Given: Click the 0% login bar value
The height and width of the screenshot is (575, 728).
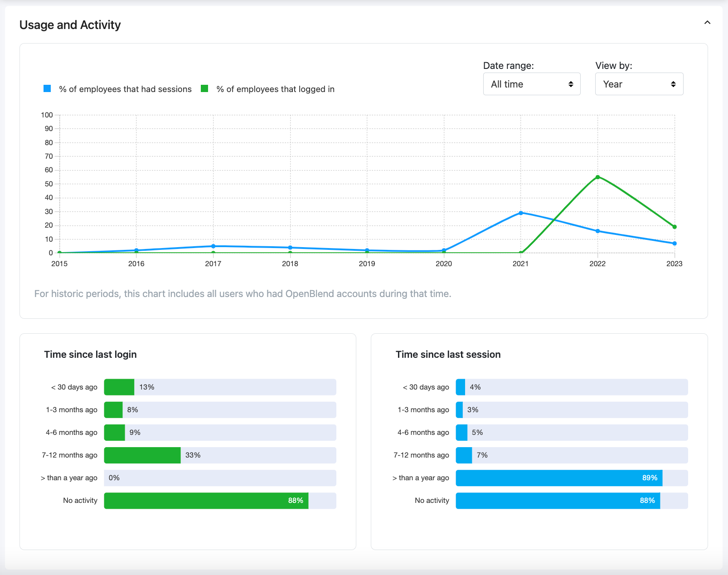Looking at the screenshot, I should [114, 478].
